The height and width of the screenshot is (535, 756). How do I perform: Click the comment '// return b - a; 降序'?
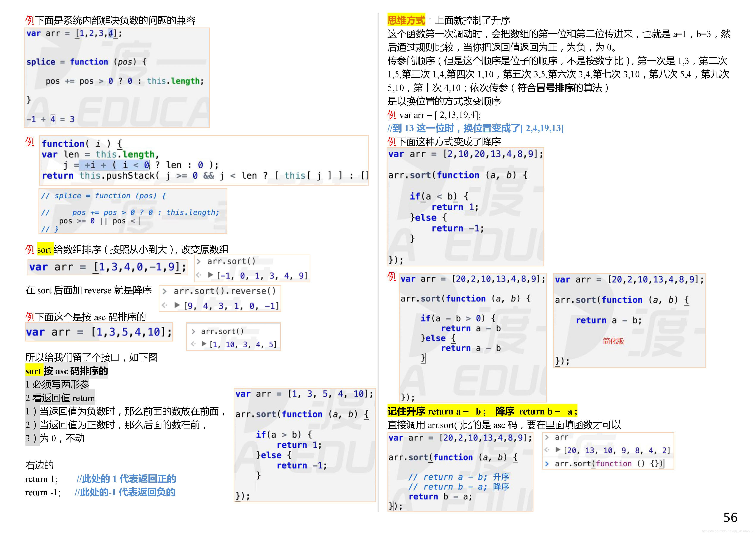[x=459, y=487]
